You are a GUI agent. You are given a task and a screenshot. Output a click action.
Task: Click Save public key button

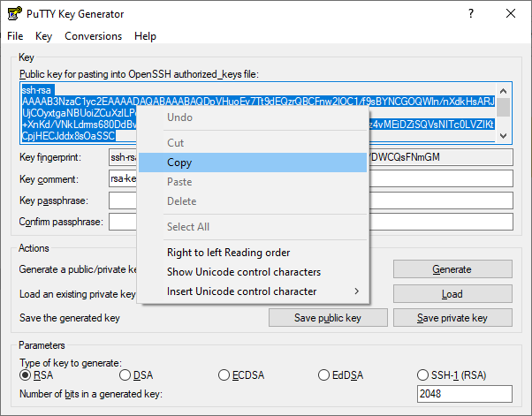click(328, 318)
